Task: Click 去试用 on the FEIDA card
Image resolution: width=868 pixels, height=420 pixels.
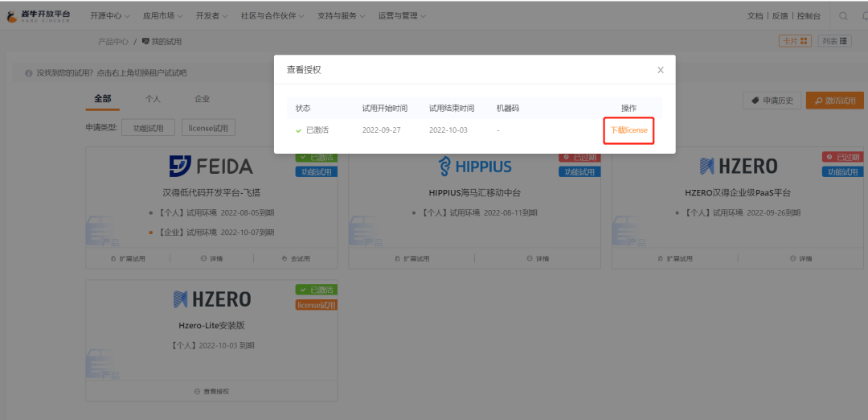Action: click(296, 258)
